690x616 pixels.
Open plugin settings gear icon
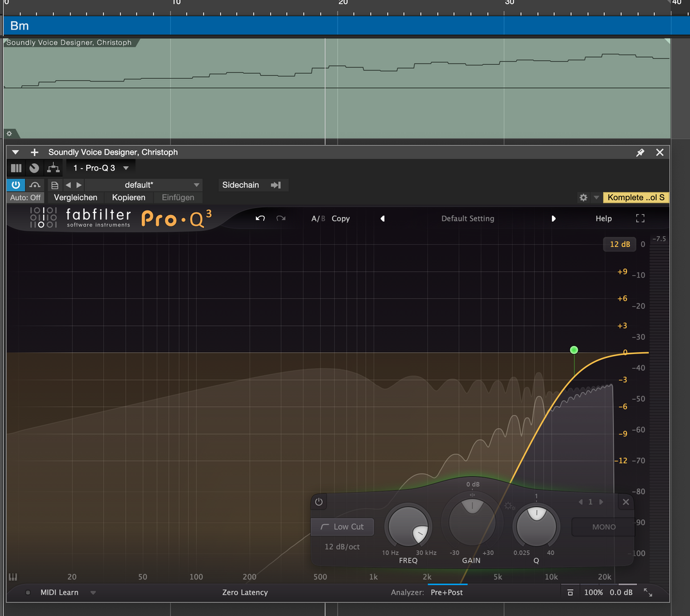click(x=583, y=198)
